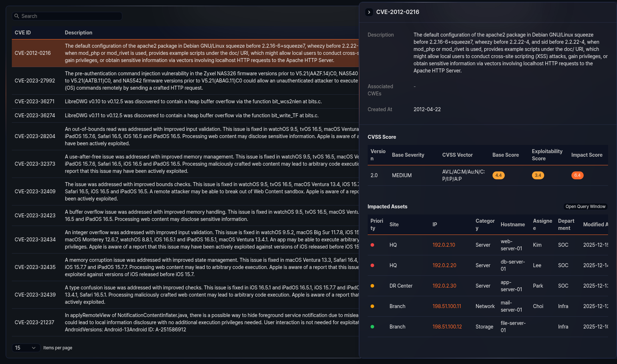
Task: Expand the 15 items selector chevron
Action: (34, 348)
